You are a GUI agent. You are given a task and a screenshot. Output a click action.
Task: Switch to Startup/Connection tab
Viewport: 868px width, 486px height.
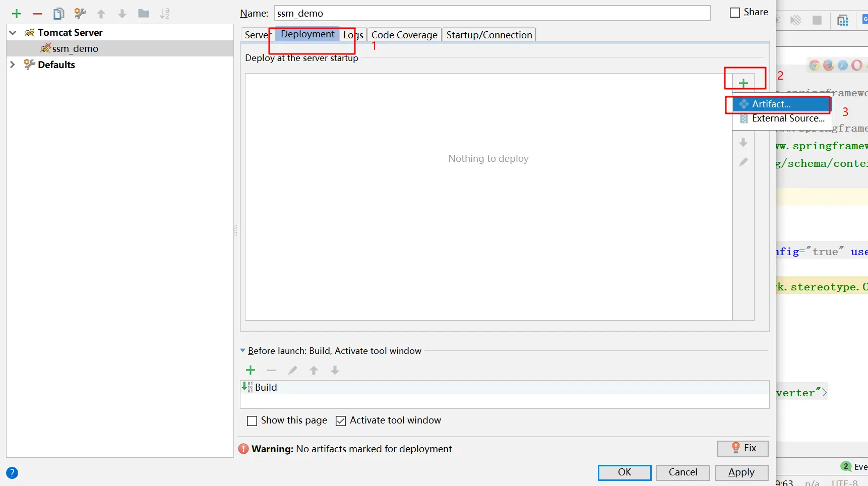tap(489, 35)
